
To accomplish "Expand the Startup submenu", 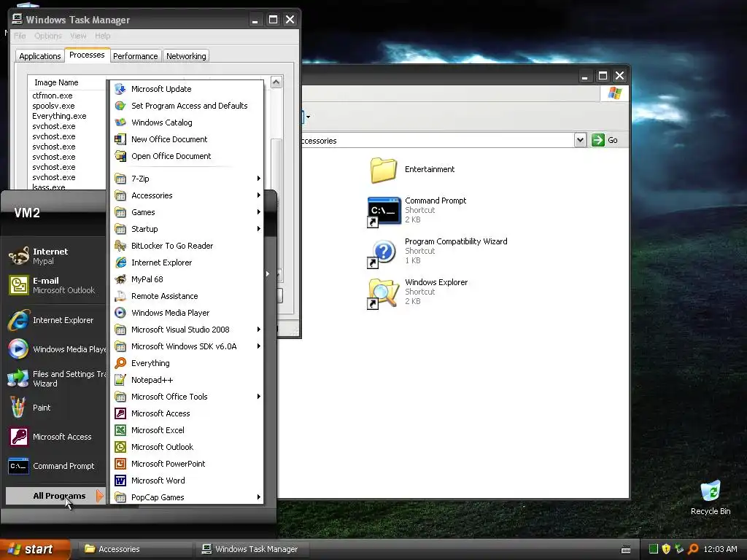I will (186, 229).
